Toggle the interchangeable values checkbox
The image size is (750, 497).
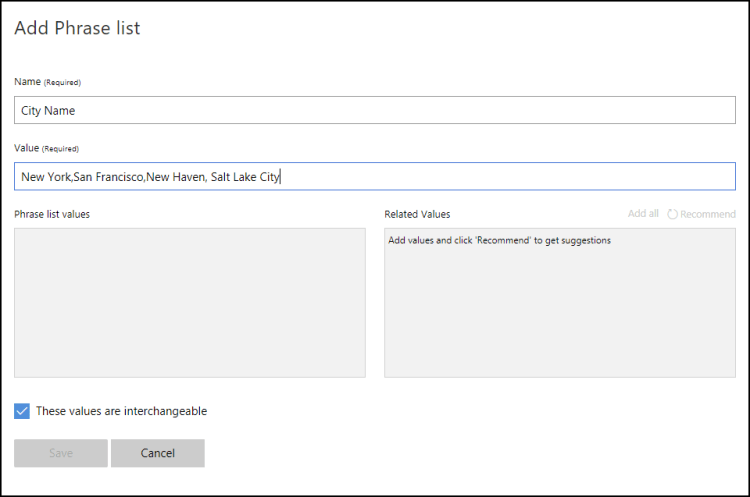(22, 411)
